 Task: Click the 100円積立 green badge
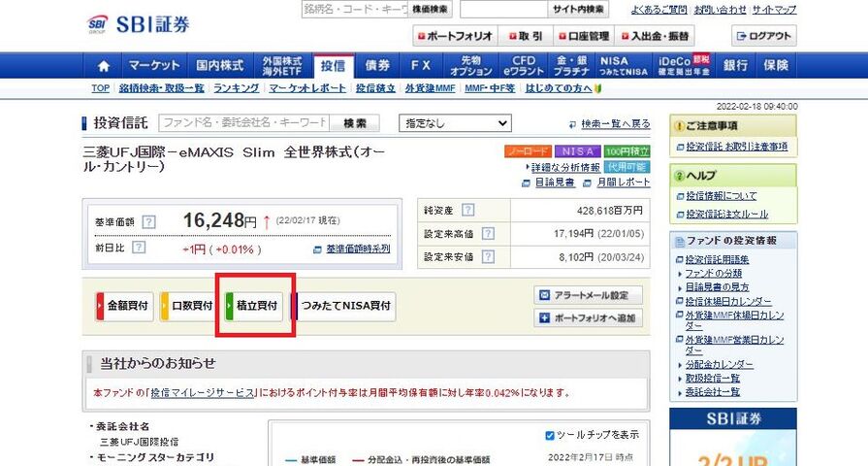[627, 151]
